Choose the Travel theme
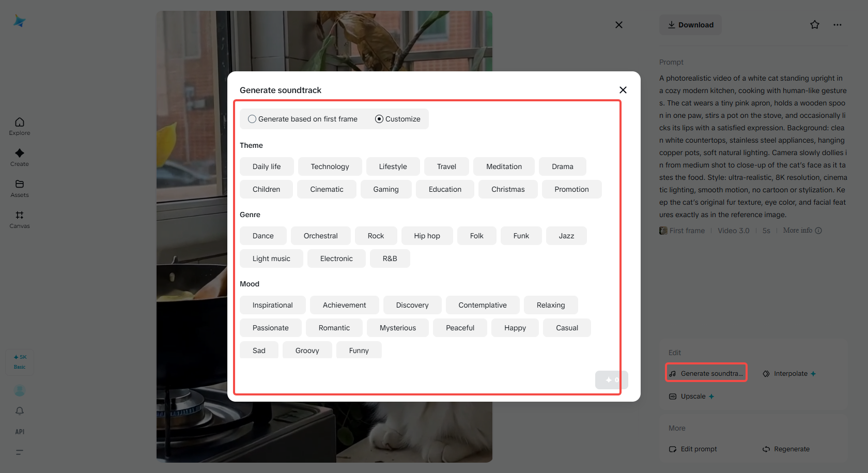Image resolution: width=868 pixels, height=473 pixels. coord(446,166)
